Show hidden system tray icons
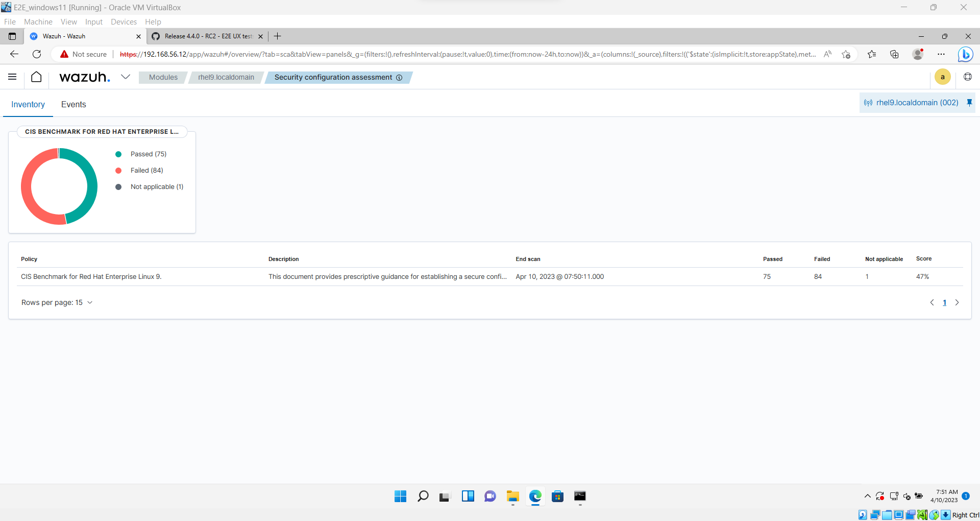Screen dimensions: 980x521 click(867, 496)
